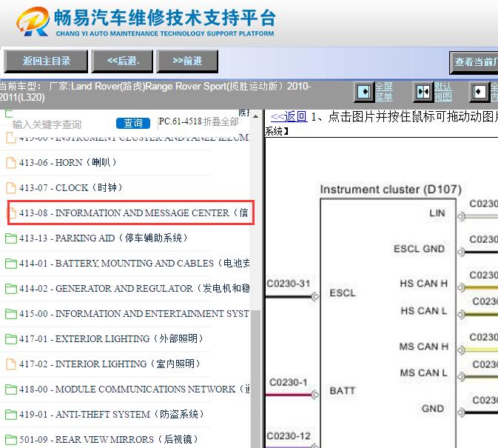Click the page icon beside 413-07 CLOCK
The height and width of the screenshot is (448, 498).
click(x=11, y=188)
